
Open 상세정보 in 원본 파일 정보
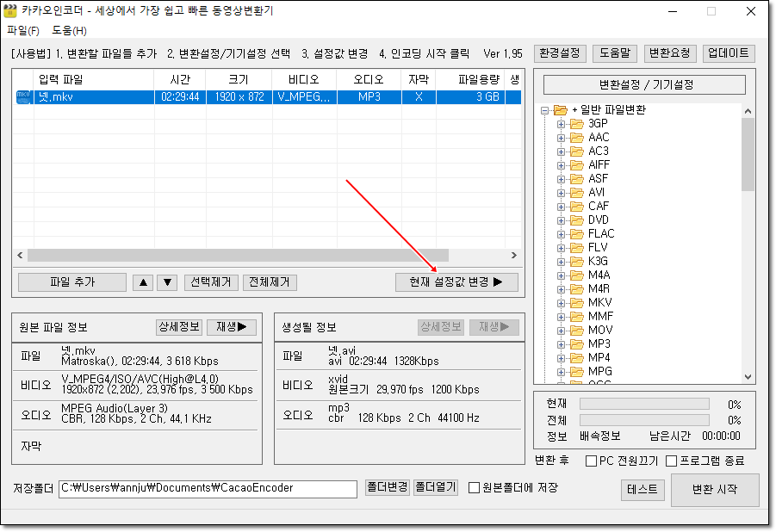click(179, 327)
